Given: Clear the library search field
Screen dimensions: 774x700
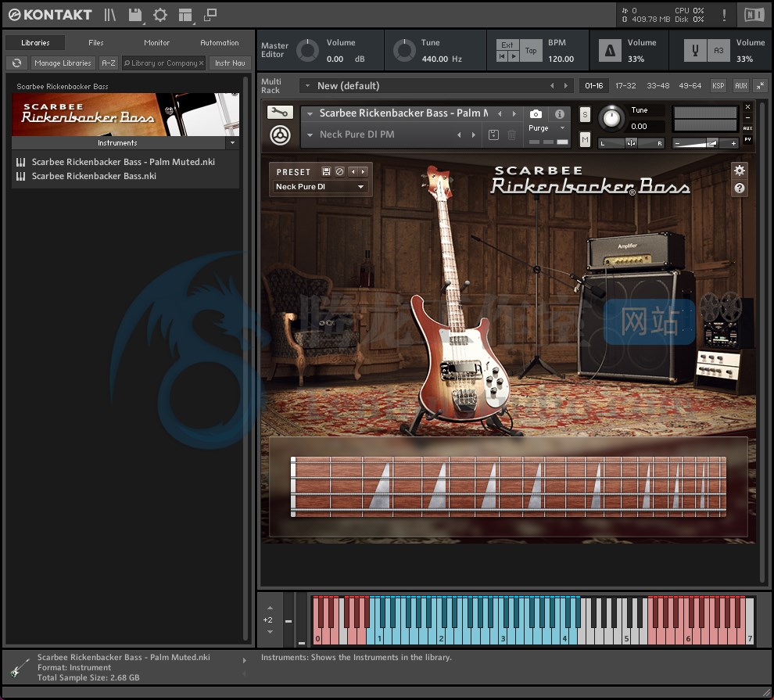Looking at the screenshot, I should pyautogui.click(x=201, y=63).
